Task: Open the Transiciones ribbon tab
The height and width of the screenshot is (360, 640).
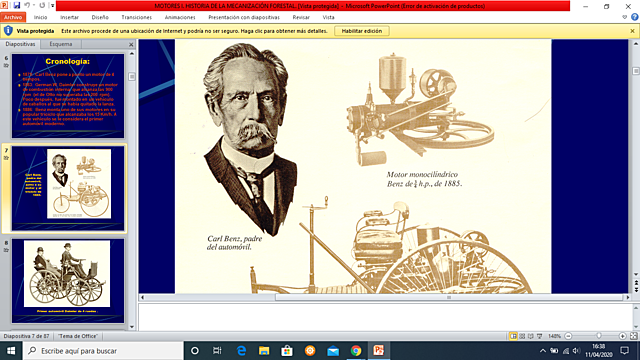Action: pos(136,17)
